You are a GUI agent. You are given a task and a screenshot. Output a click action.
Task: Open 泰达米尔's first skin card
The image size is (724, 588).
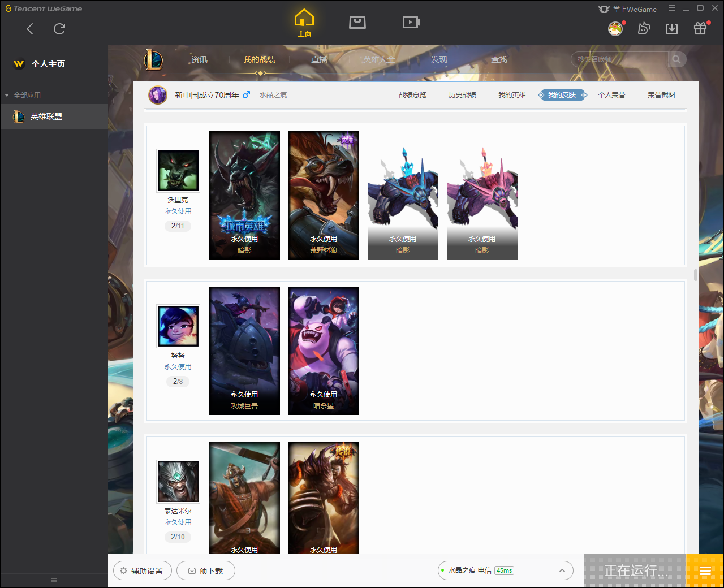[x=244, y=498]
